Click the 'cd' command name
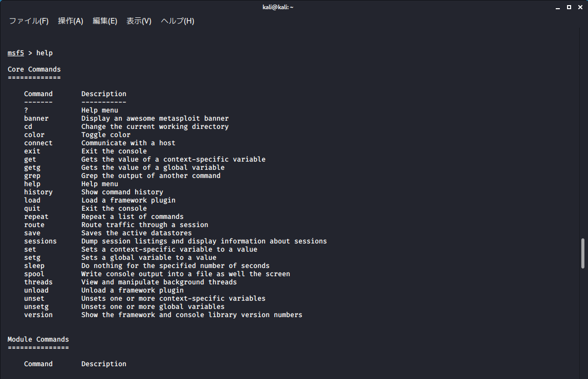The image size is (588, 379). tap(28, 127)
